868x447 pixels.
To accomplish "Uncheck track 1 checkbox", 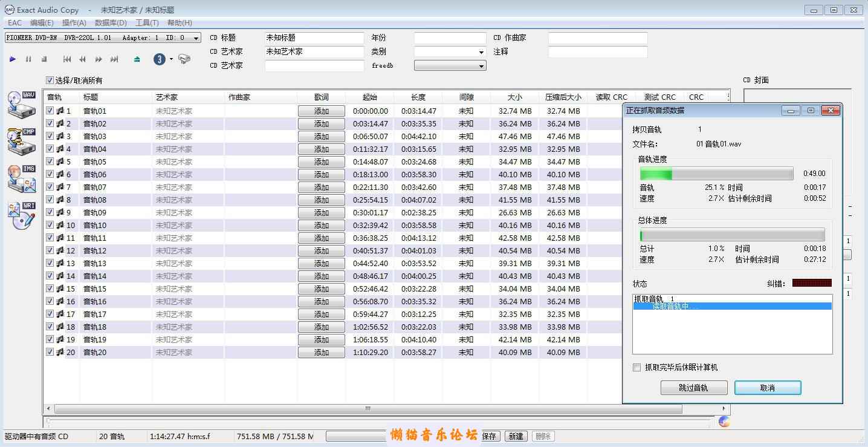I will pos(50,111).
